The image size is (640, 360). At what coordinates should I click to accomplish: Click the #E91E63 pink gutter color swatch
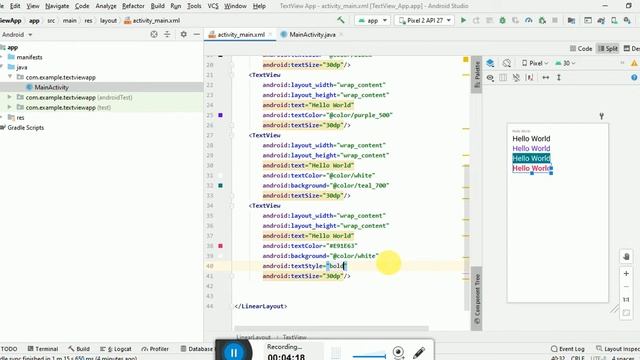point(220,246)
